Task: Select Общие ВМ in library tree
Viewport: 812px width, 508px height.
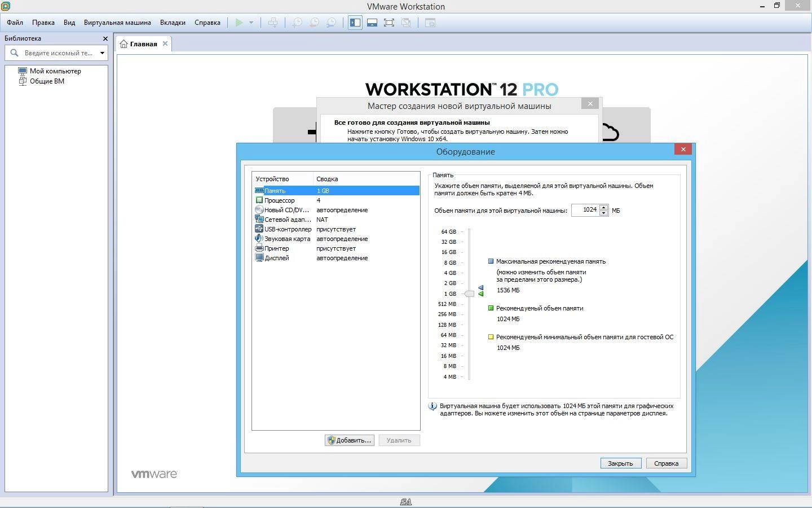Action: 47,81
